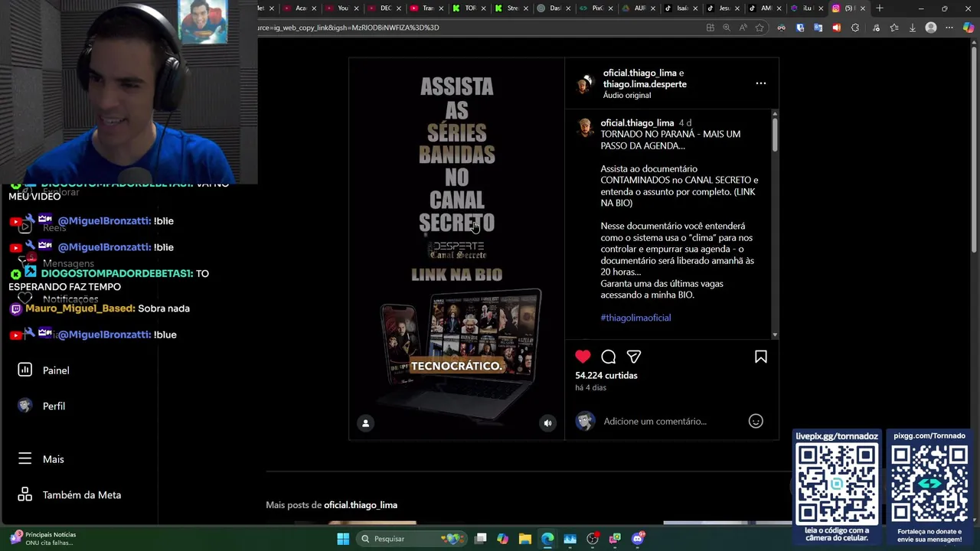
Task: Open the browser profile avatar icon
Action: tap(931, 28)
